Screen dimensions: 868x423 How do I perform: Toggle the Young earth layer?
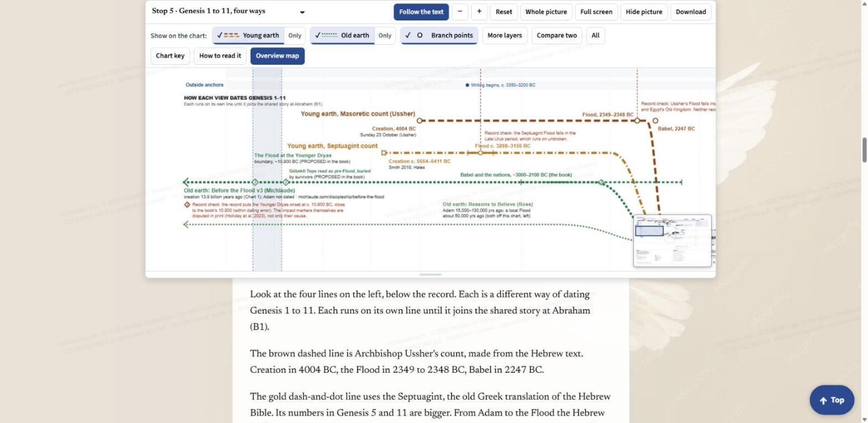click(248, 35)
